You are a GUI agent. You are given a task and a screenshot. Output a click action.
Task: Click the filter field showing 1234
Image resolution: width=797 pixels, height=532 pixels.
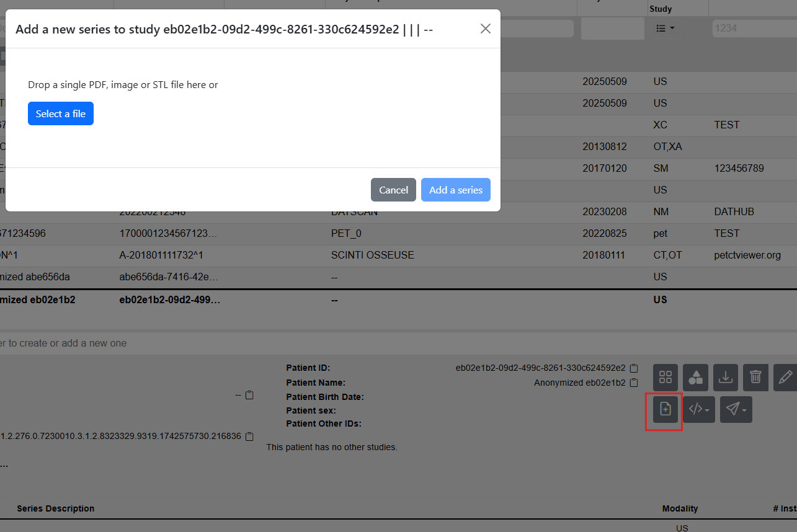[x=754, y=29]
